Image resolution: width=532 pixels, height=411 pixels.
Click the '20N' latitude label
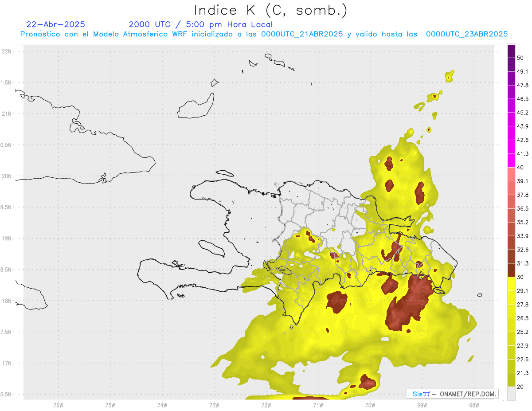tap(7, 176)
